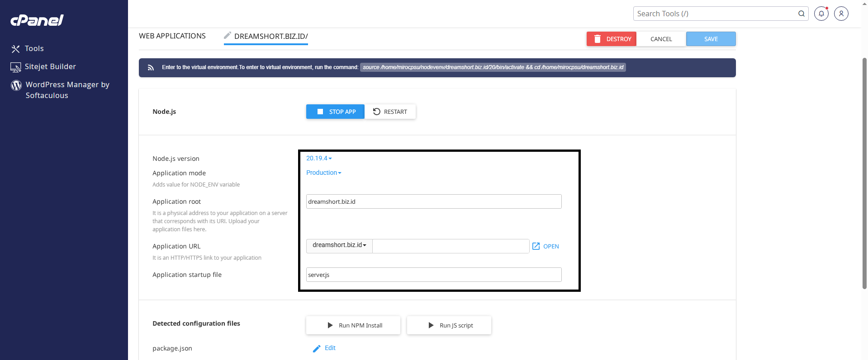Go to WEB APPLICATIONS tab
Screen dimensions: 868x360
coord(172,36)
